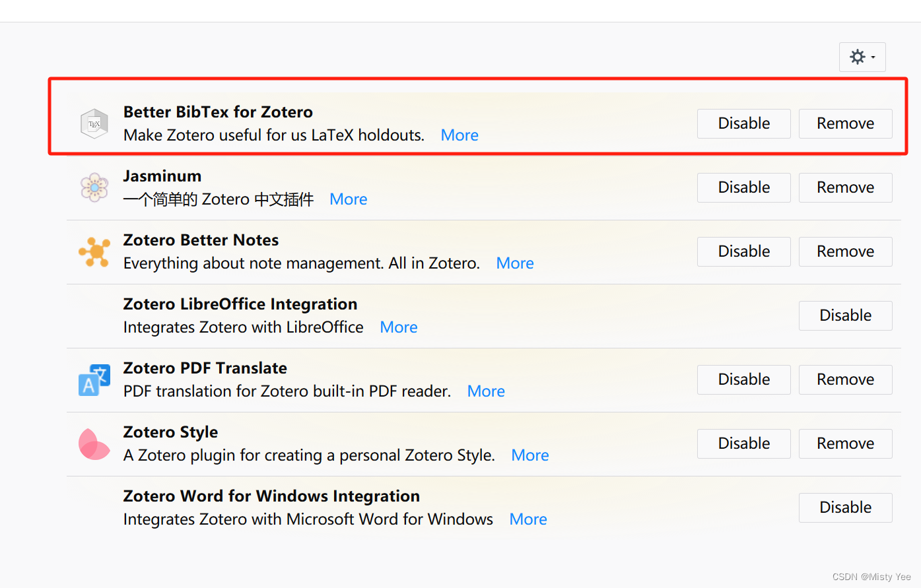The width and height of the screenshot is (921, 588).
Task: Click the Jasminum flower icon
Action: (x=94, y=187)
